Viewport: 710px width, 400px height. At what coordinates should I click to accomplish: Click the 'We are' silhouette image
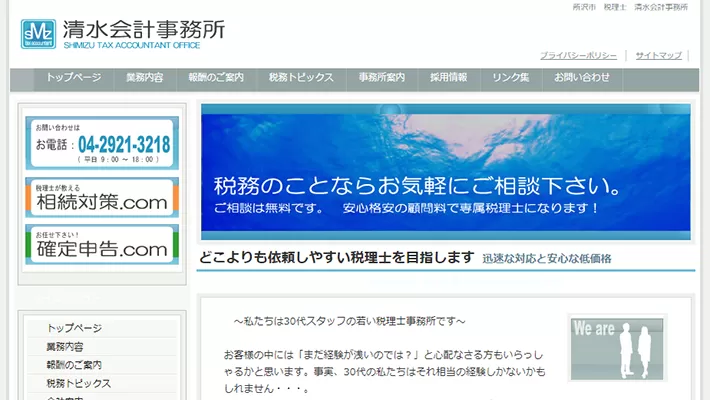(617, 347)
